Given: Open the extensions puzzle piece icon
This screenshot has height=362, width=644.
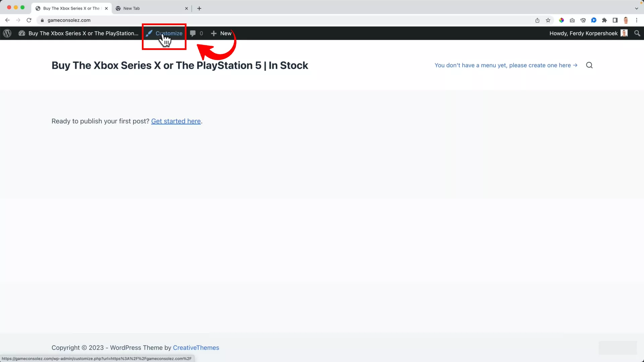Looking at the screenshot, I should tap(604, 20).
